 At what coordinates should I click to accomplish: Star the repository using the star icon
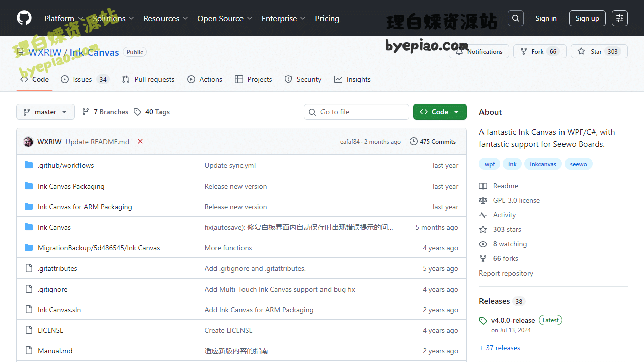582,51
